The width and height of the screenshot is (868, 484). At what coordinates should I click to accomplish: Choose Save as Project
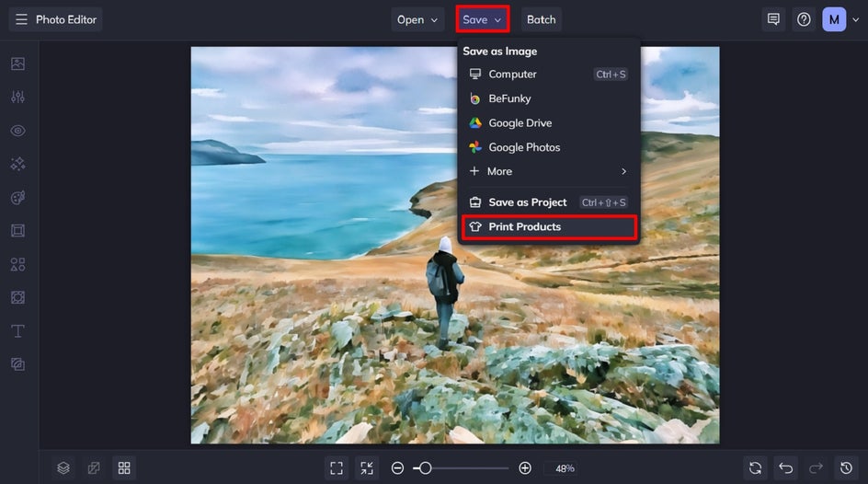(549, 202)
